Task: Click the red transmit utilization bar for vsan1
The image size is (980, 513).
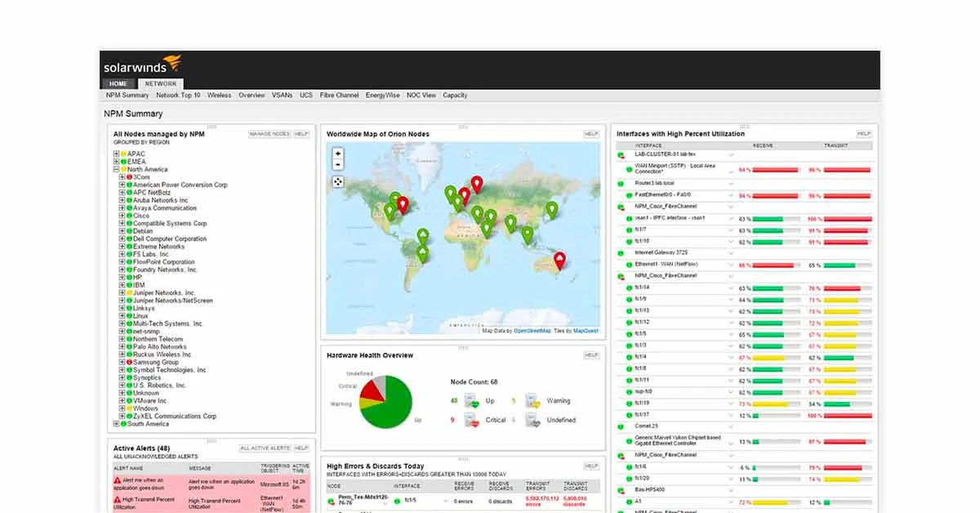Action: [x=848, y=219]
